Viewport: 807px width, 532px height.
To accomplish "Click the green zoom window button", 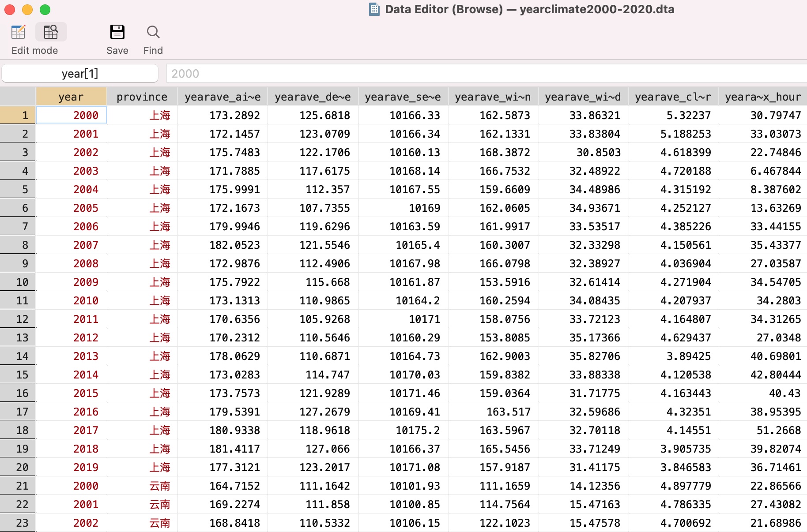I will coord(45,9).
